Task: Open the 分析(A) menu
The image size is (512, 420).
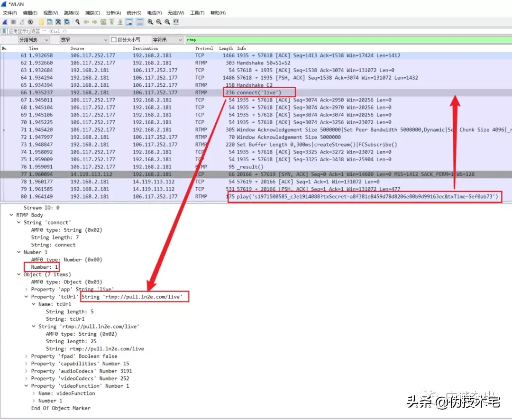Action: (x=113, y=13)
